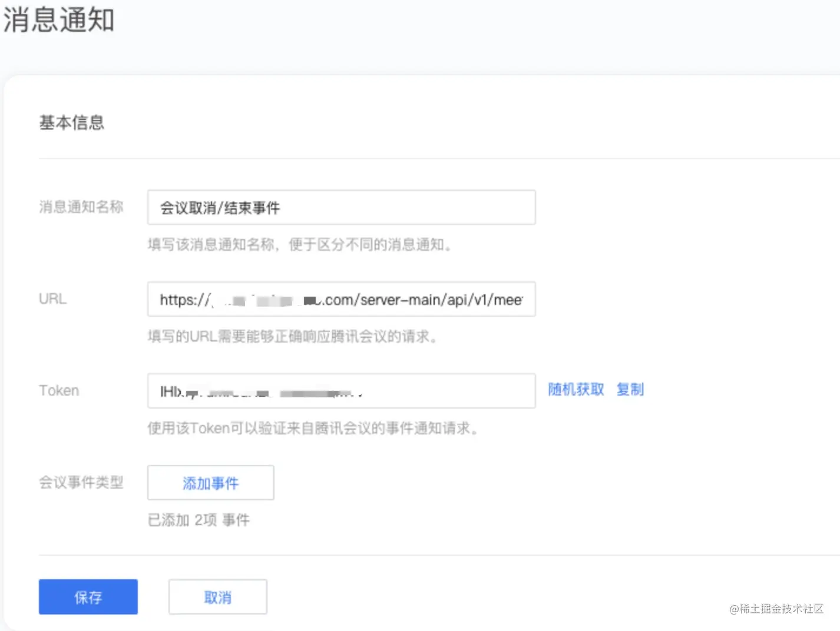This screenshot has height=631, width=840.
Task: Click the 消息通知名称 label
Action: tap(81, 207)
